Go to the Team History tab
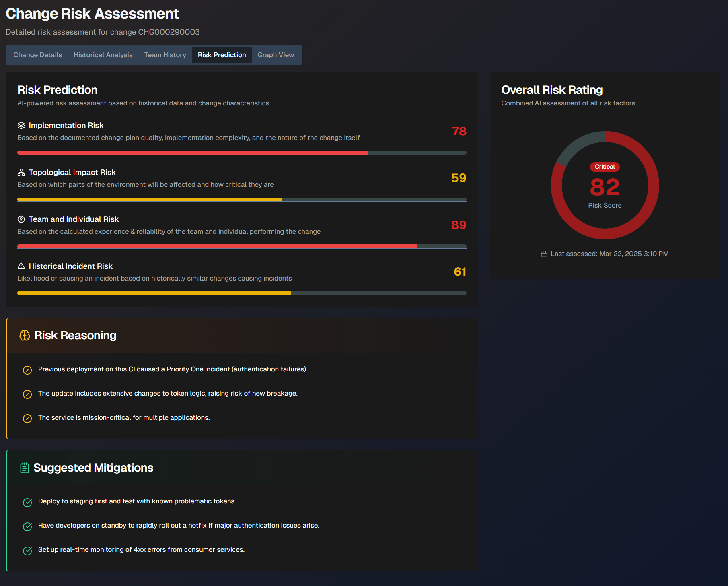 [165, 55]
